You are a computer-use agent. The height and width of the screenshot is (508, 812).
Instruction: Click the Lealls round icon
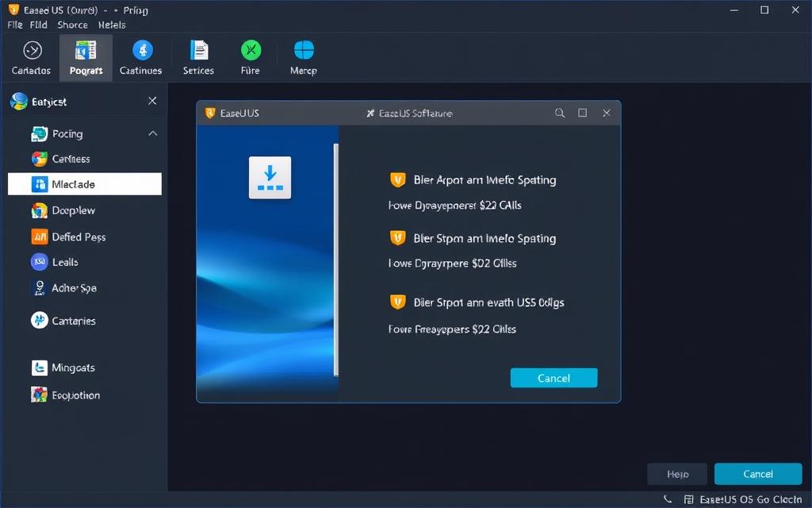[40, 262]
